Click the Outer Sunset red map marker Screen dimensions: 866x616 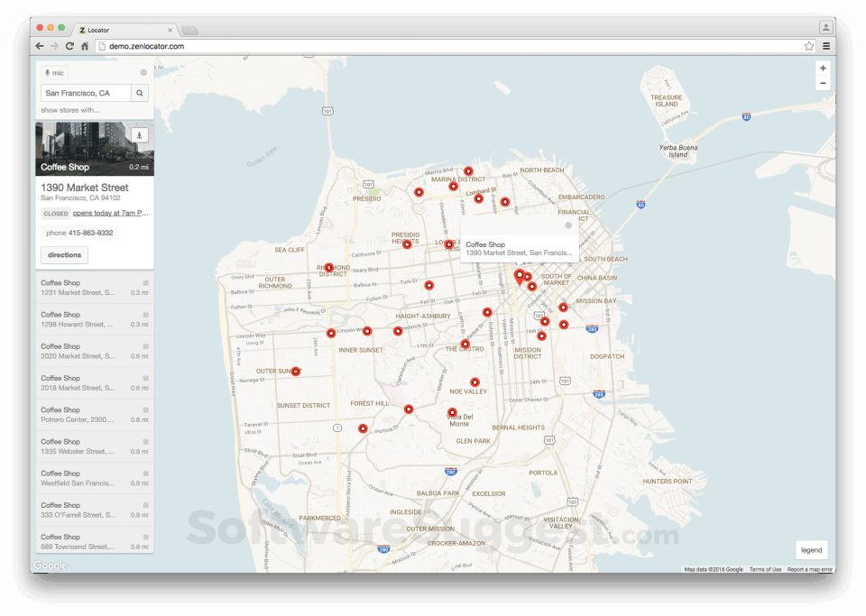[x=295, y=372]
